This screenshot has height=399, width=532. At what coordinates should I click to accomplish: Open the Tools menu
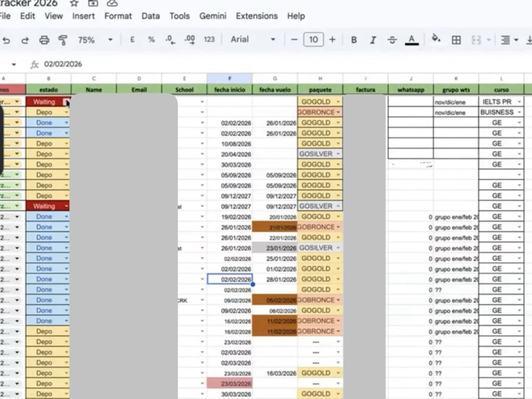coord(179,16)
